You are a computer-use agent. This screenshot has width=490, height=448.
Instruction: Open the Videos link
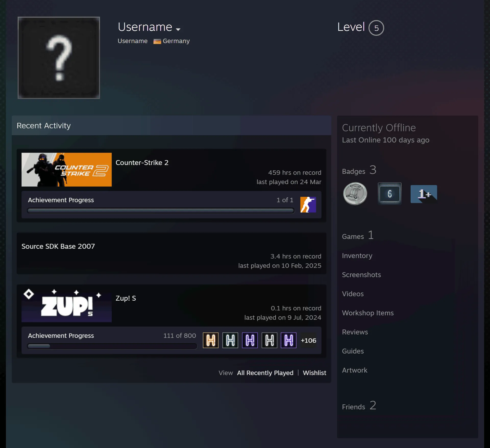[x=353, y=294]
